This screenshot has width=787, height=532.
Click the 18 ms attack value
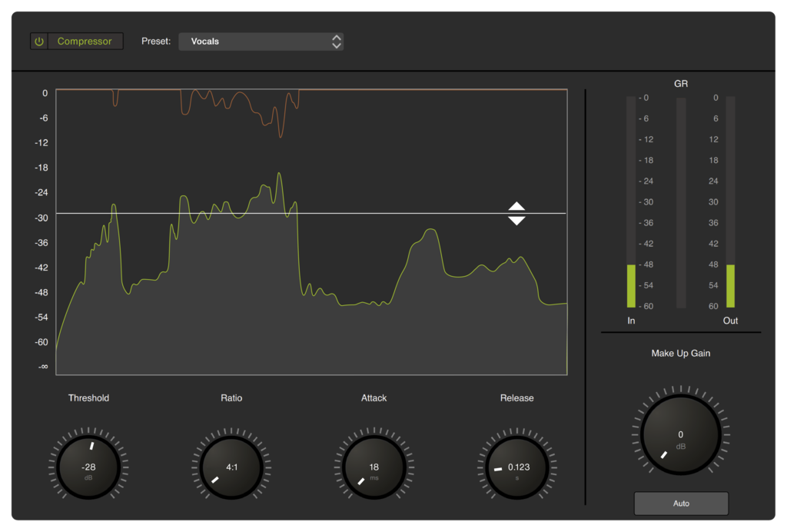[374, 467]
